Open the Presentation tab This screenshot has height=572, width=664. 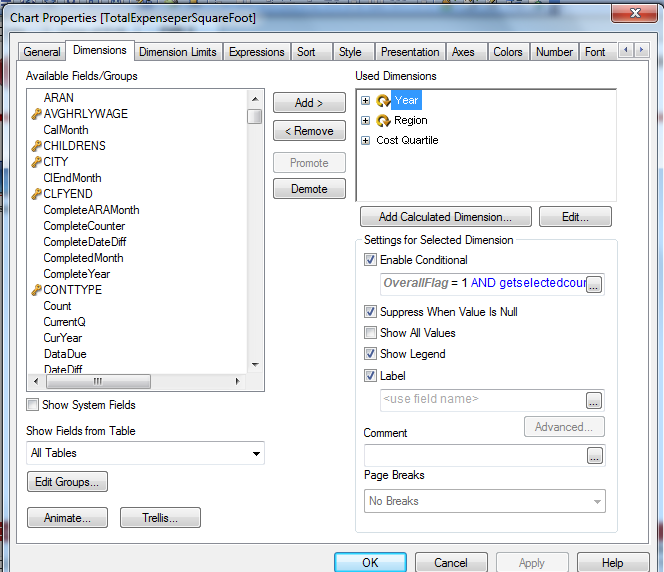click(x=410, y=52)
